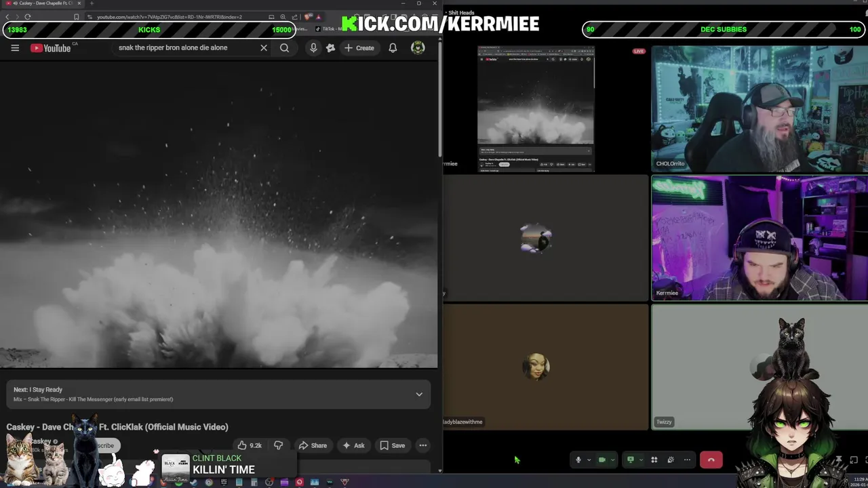
Task: Open the AI sparkle icon beside microphone
Action: [330, 48]
